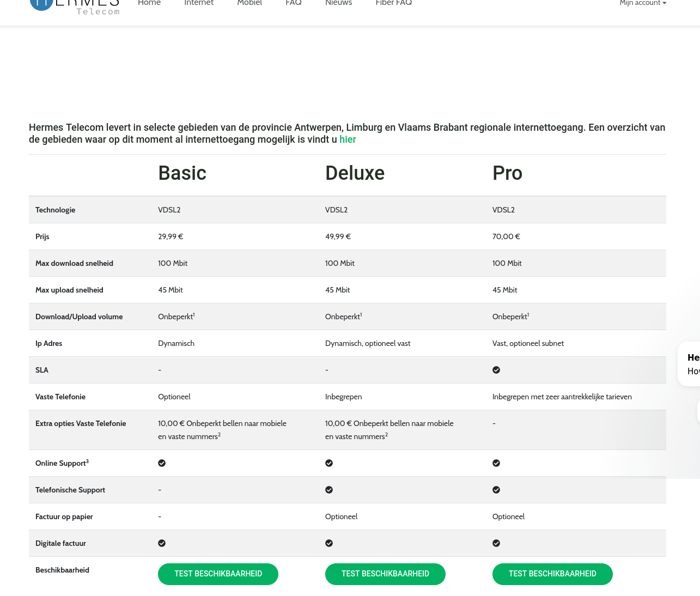Click Online Support checkmark under Basic
This screenshot has height=596, width=700.
pyautogui.click(x=162, y=463)
